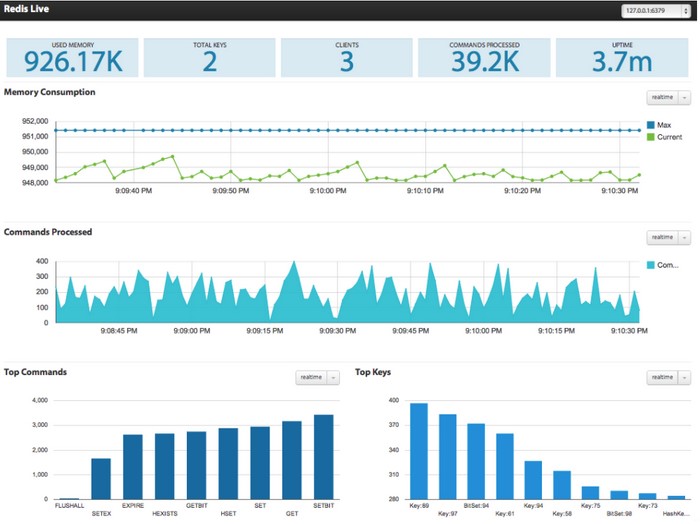Click the BitSet:98 bar in Top Keys

619,495
